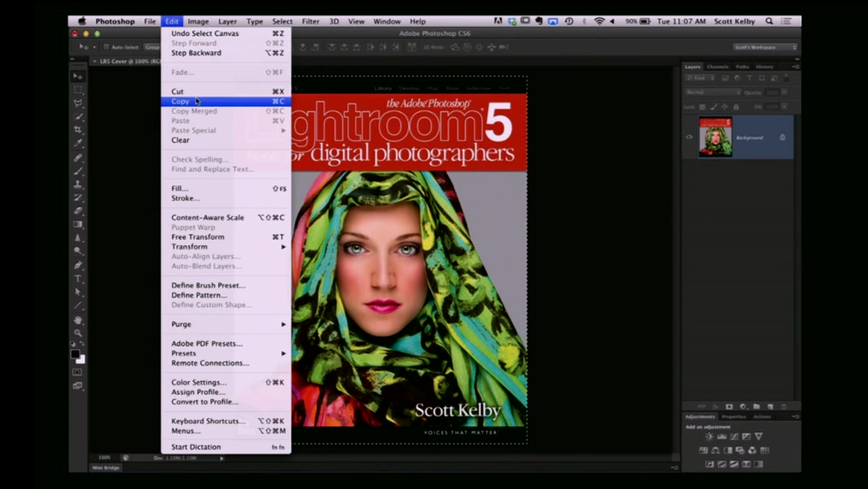This screenshot has height=489, width=868.
Task: Click the foreground color swatch
Action: click(75, 354)
